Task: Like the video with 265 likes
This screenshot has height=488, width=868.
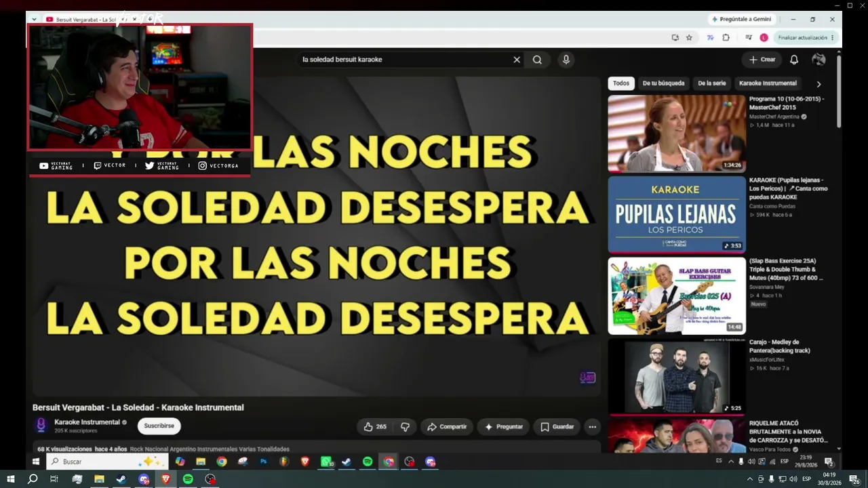Action: tap(375, 427)
